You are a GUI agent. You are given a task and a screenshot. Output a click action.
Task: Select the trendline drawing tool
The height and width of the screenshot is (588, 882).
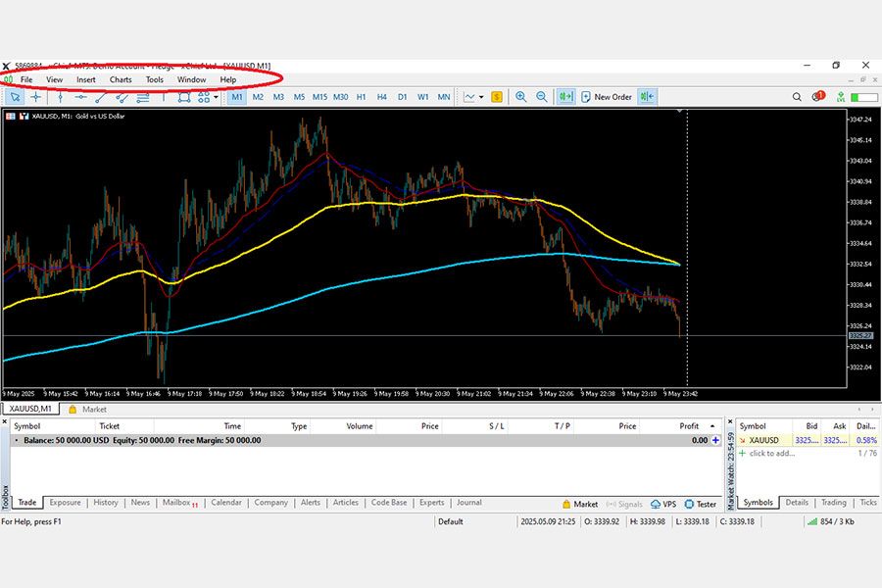click(x=101, y=97)
